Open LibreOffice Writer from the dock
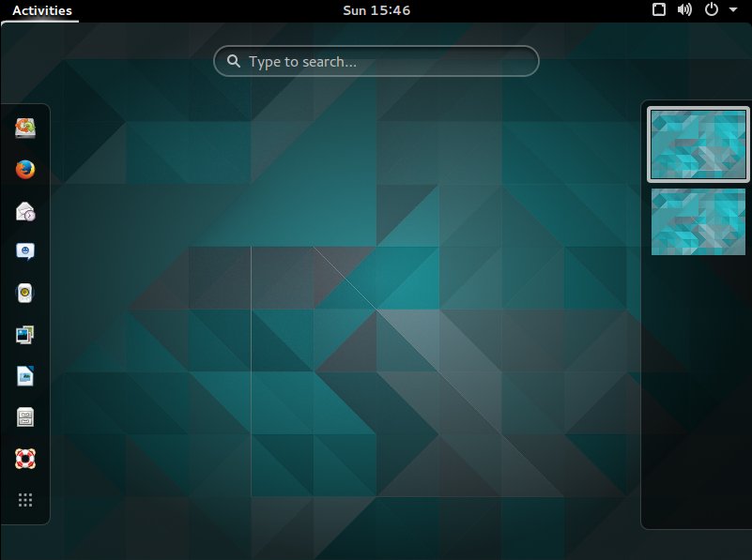 pos(25,376)
